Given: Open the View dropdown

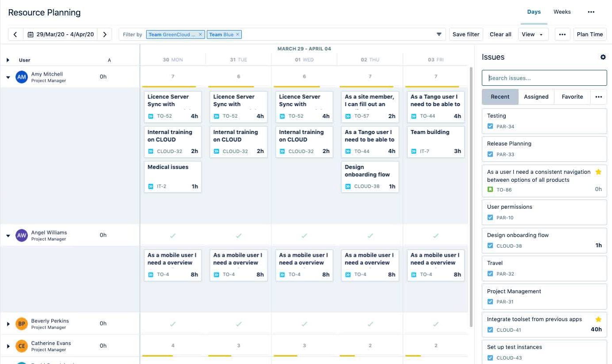Looking at the screenshot, I should point(533,34).
